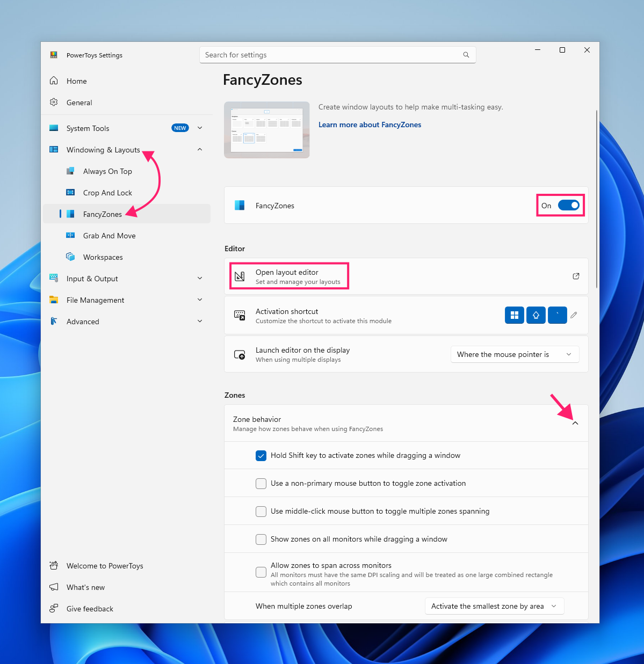
Task: Click the Search for settings field
Action: point(338,55)
